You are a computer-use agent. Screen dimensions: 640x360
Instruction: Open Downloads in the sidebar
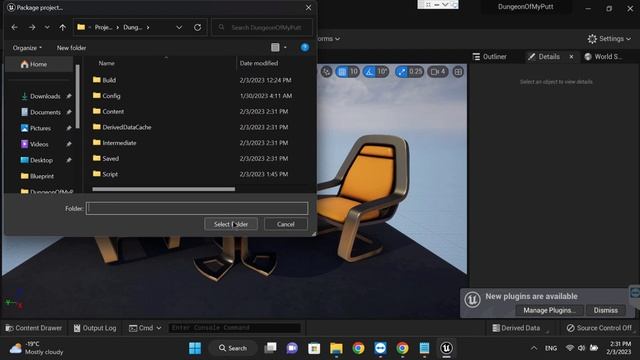point(45,96)
